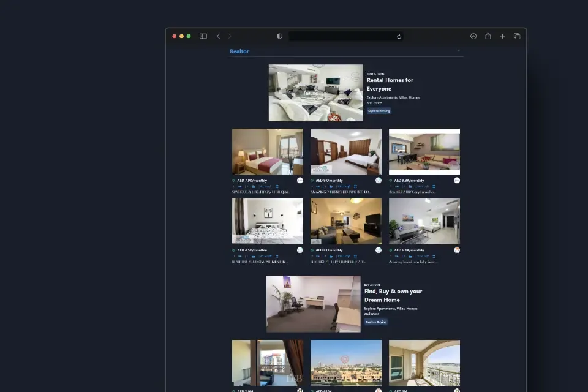Select the AED 4.5K/monthly price text
588x392 pixels.
tap(252, 250)
